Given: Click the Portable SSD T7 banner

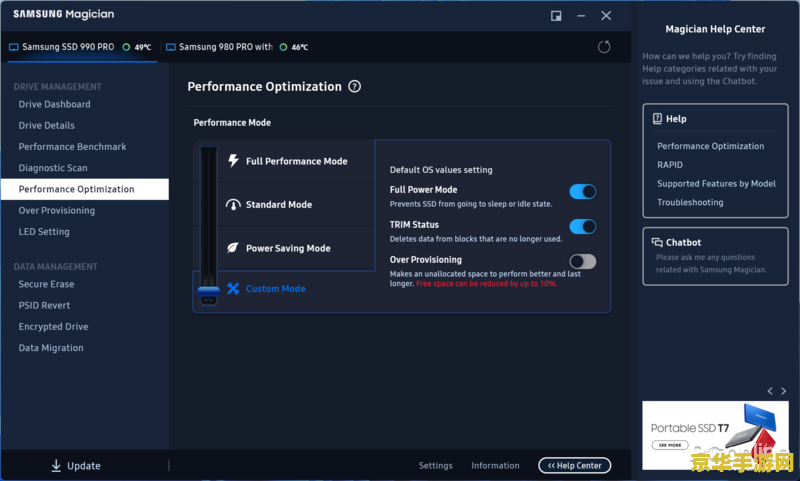Looking at the screenshot, I should click(x=715, y=435).
